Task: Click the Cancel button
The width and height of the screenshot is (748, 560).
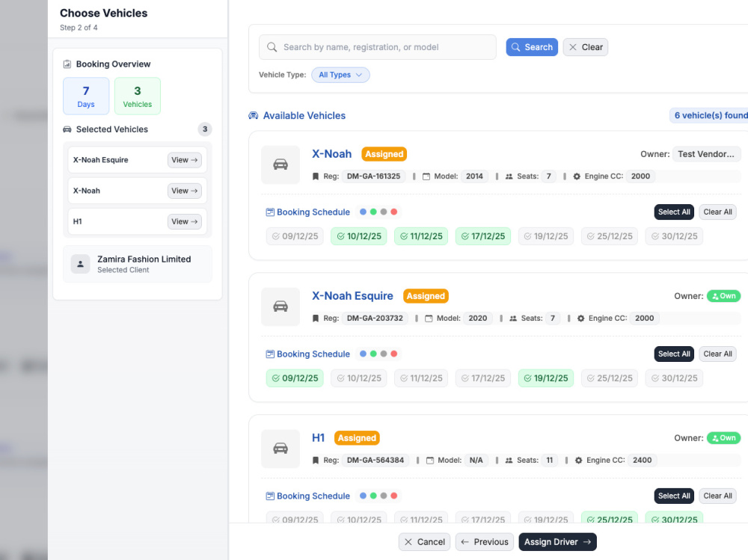Action: tap(425, 542)
